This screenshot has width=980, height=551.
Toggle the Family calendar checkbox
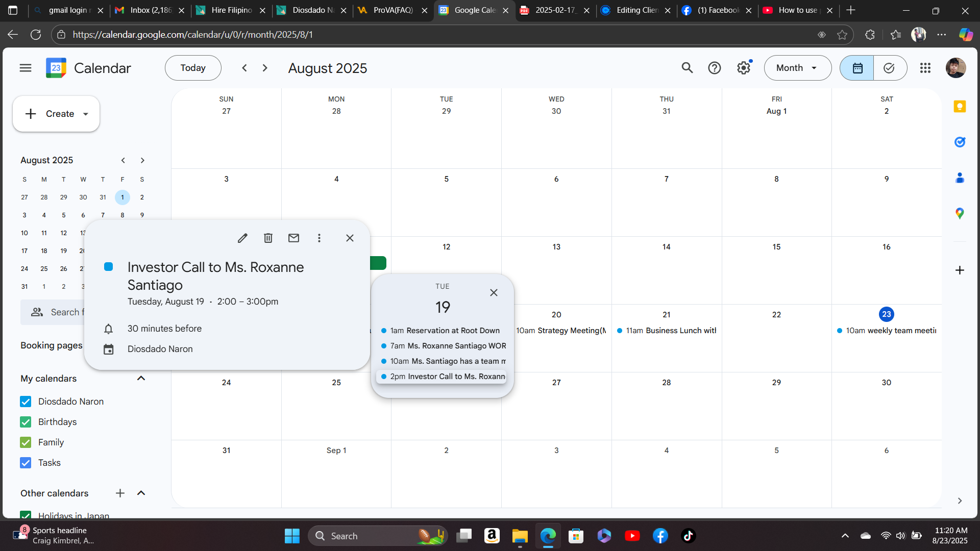26,442
